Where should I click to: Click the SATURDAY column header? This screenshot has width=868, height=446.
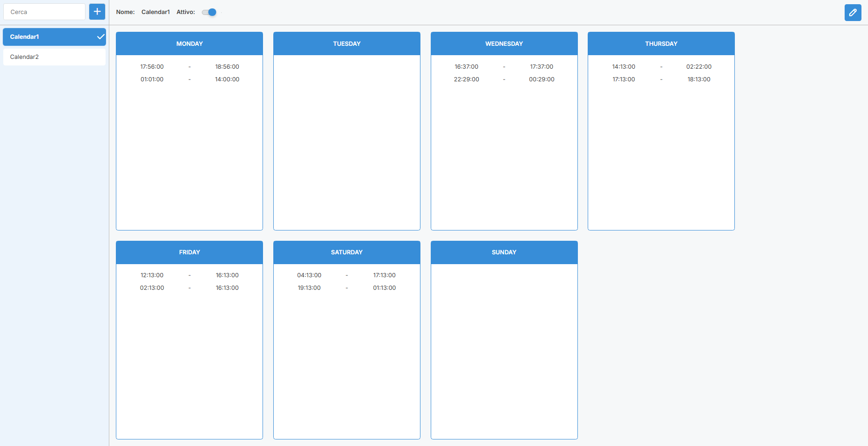pyautogui.click(x=347, y=252)
